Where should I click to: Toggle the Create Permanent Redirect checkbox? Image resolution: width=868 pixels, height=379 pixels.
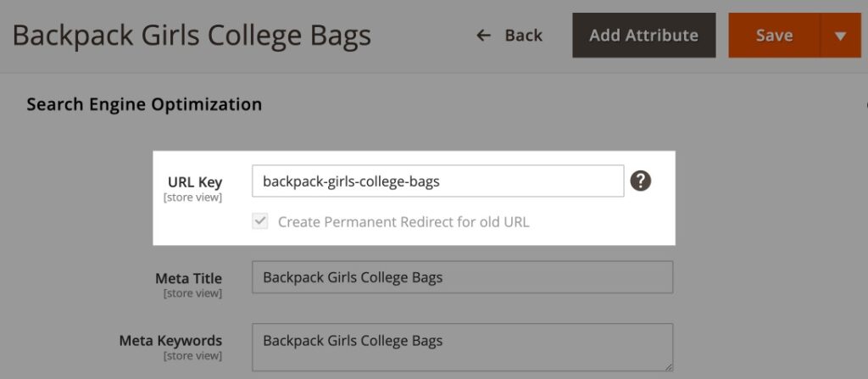point(259,221)
